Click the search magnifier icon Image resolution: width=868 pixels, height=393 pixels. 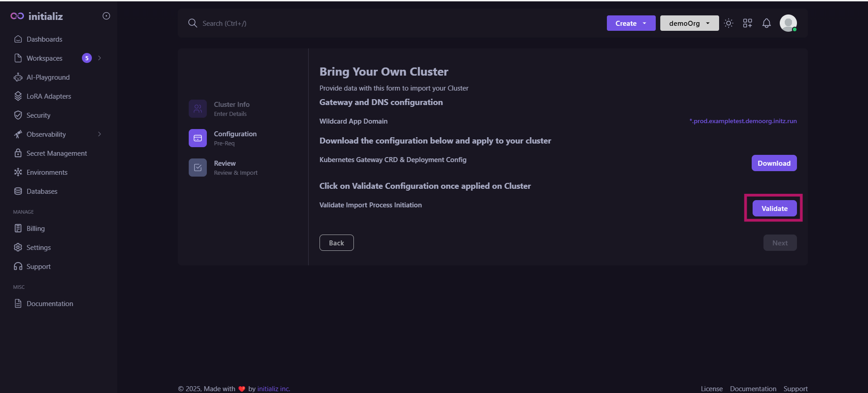pyautogui.click(x=193, y=23)
